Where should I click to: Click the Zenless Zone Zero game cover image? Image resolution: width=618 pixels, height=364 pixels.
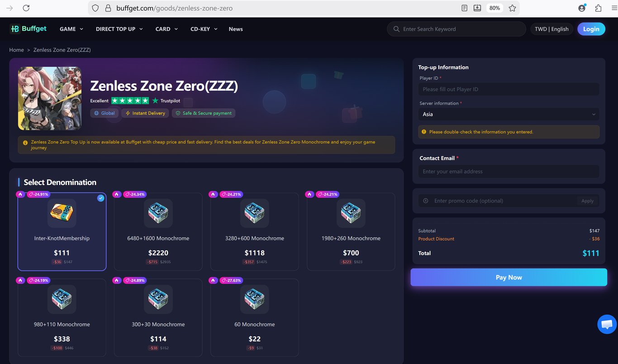point(50,99)
